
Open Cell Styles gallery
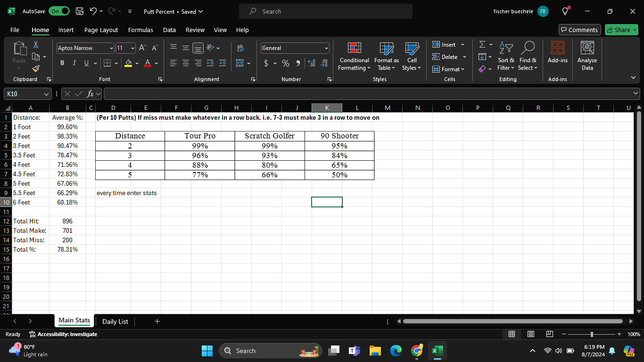pyautogui.click(x=412, y=57)
